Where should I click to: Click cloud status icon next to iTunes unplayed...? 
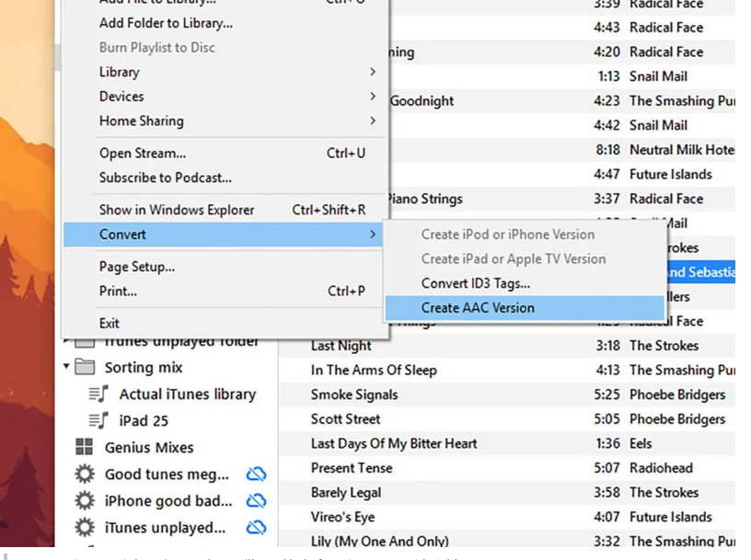pyautogui.click(x=256, y=528)
